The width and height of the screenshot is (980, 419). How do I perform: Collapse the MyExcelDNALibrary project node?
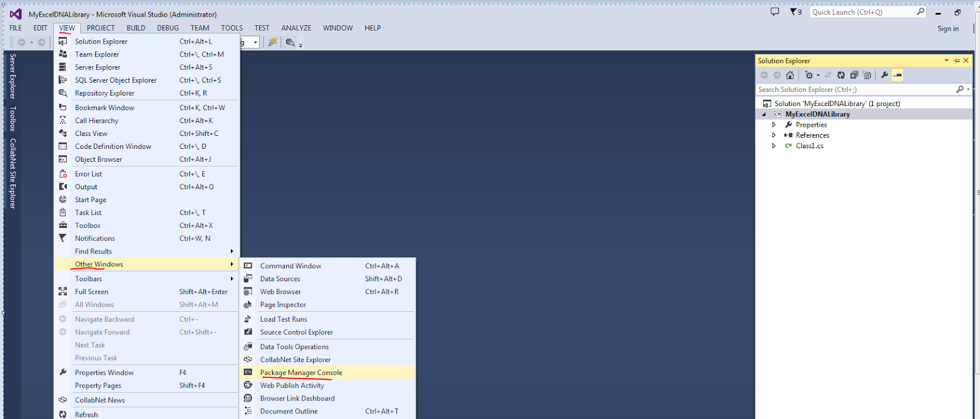[x=764, y=115]
